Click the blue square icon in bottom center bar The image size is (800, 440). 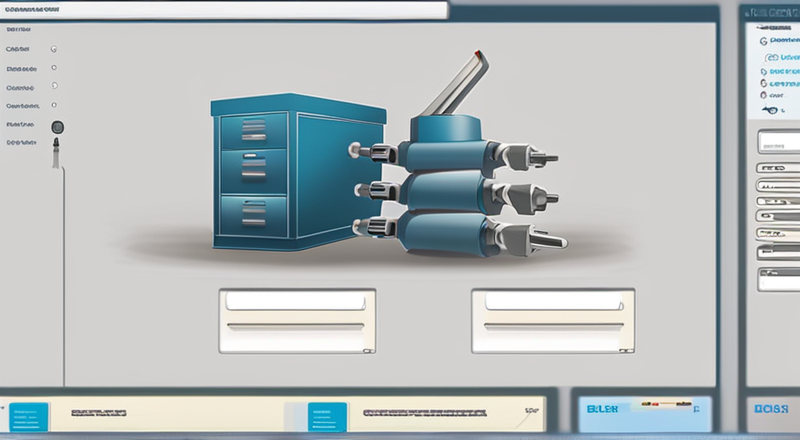(x=327, y=413)
